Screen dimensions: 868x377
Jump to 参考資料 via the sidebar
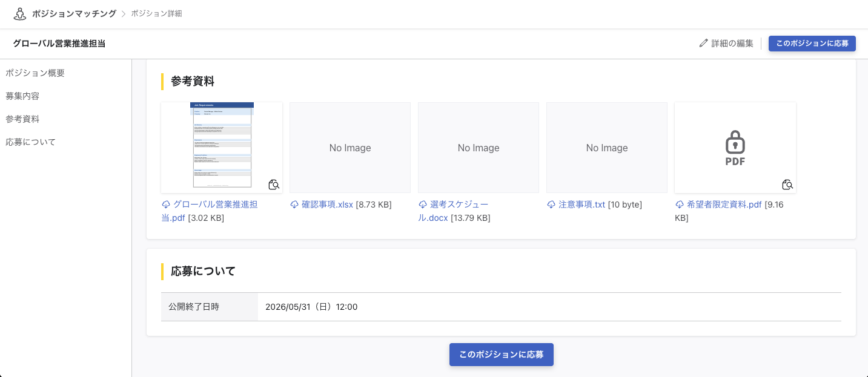tap(22, 119)
